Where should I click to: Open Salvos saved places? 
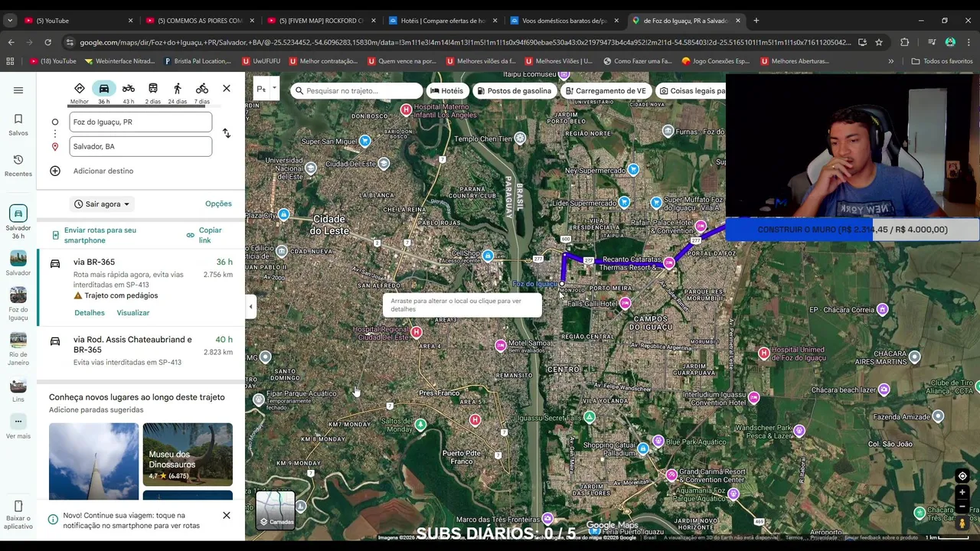coord(18,125)
